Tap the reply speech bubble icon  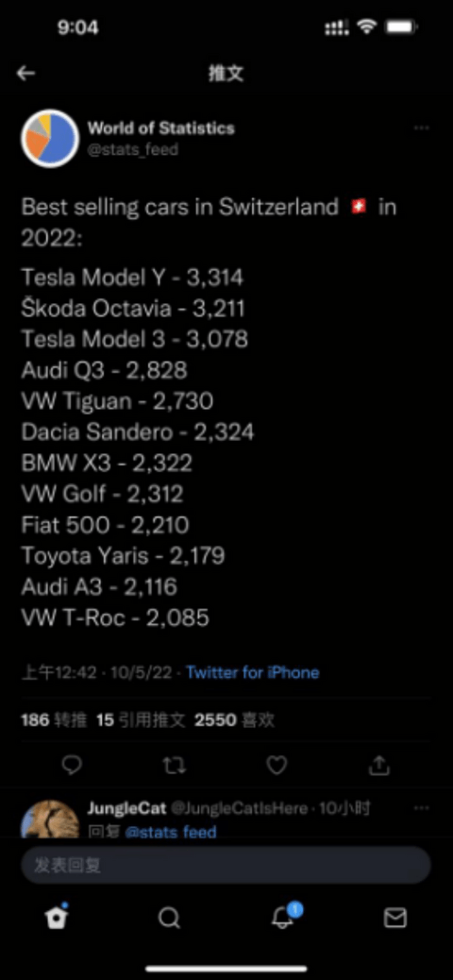pyautogui.click(x=73, y=765)
